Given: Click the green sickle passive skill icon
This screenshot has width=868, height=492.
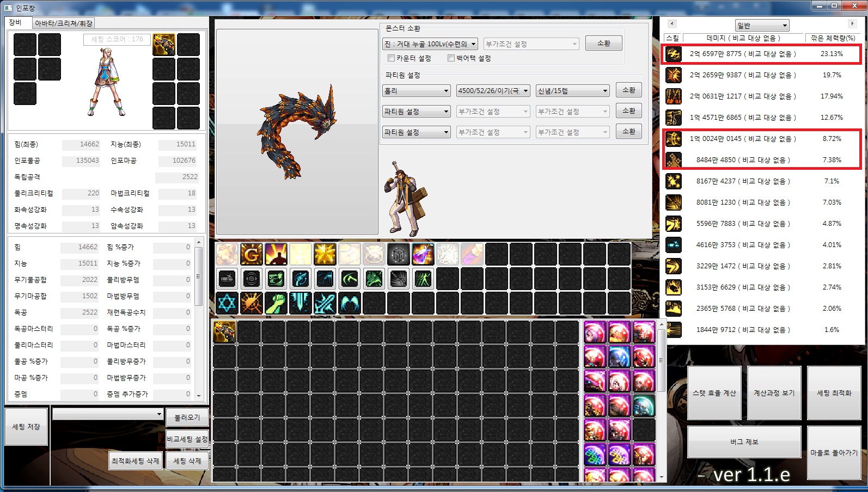Looking at the screenshot, I should (x=350, y=279).
